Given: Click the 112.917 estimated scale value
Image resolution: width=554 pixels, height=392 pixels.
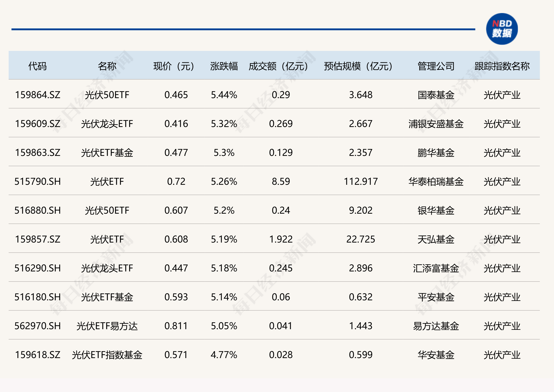Looking at the screenshot, I should pos(361,181).
